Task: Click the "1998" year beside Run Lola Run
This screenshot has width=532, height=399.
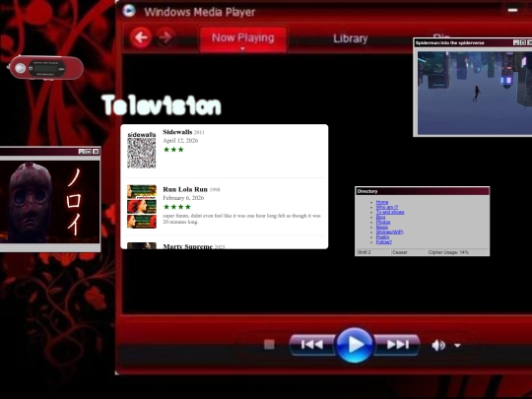Action: [215, 190]
